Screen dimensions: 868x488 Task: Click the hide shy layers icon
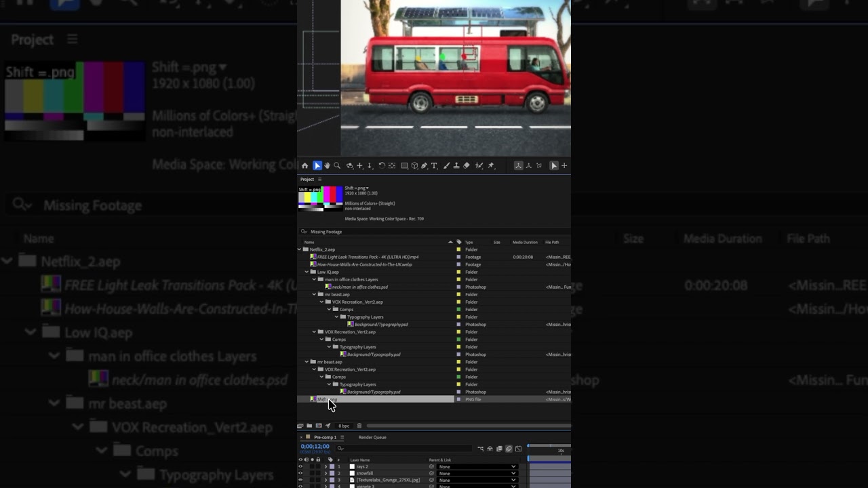(490, 449)
